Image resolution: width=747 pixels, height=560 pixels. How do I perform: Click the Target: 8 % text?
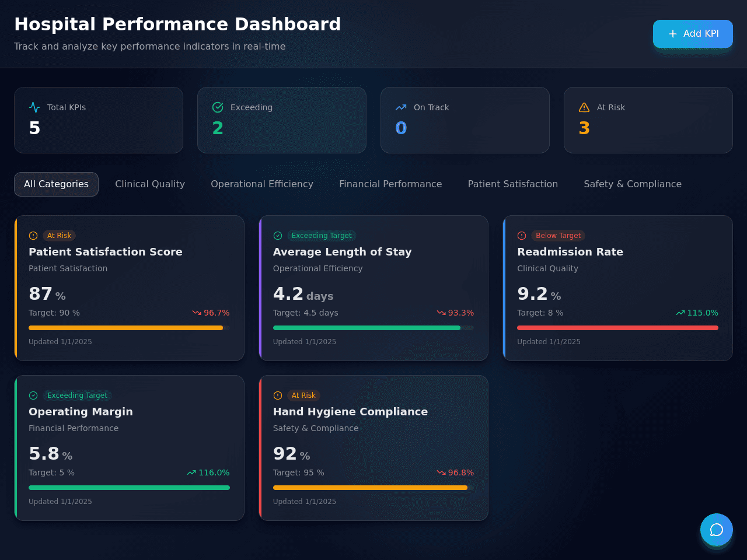pyautogui.click(x=540, y=313)
